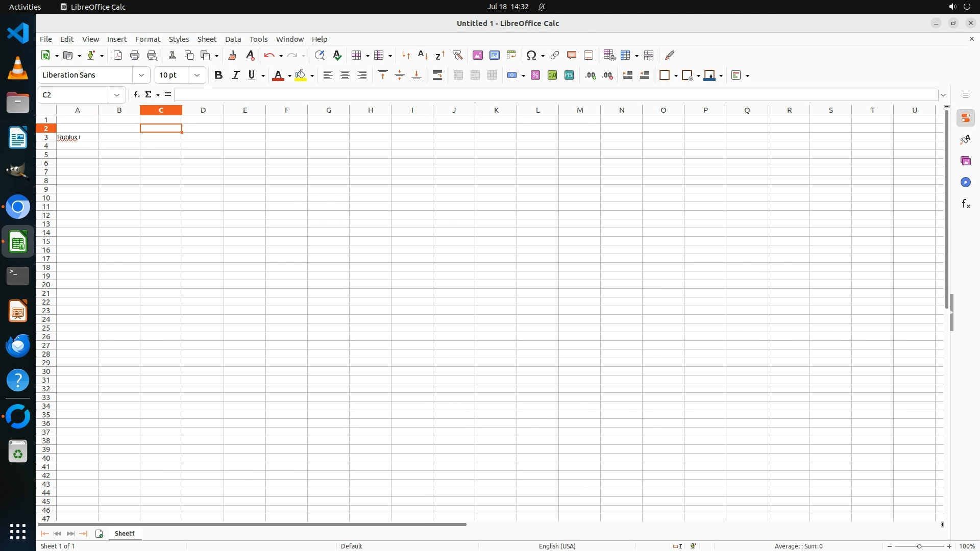Toggle Wrap Text button
Screen dimensions: 980x551
click(437, 75)
